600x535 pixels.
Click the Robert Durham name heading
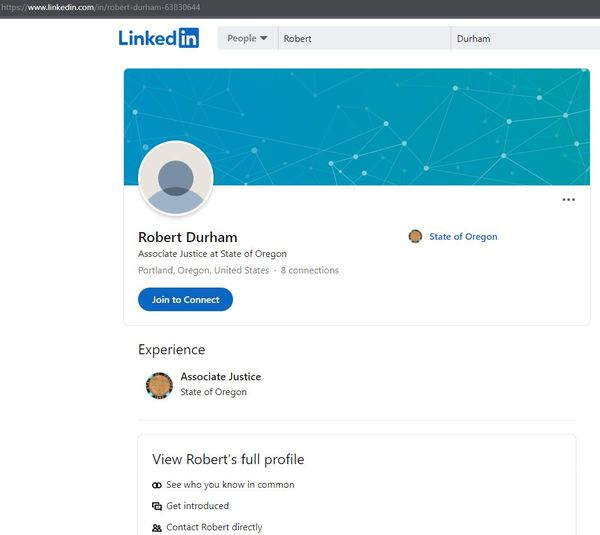tap(188, 237)
